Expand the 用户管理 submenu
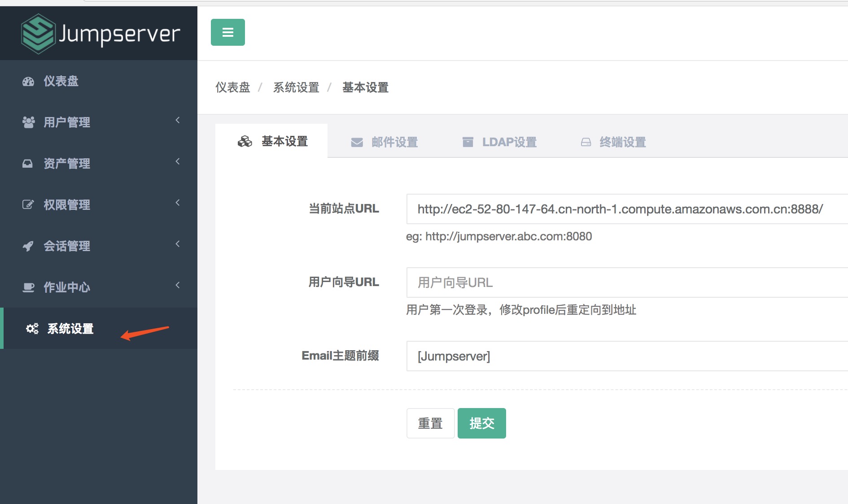The height and width of the screenshot is (504, 848). [x=177, y=120]
